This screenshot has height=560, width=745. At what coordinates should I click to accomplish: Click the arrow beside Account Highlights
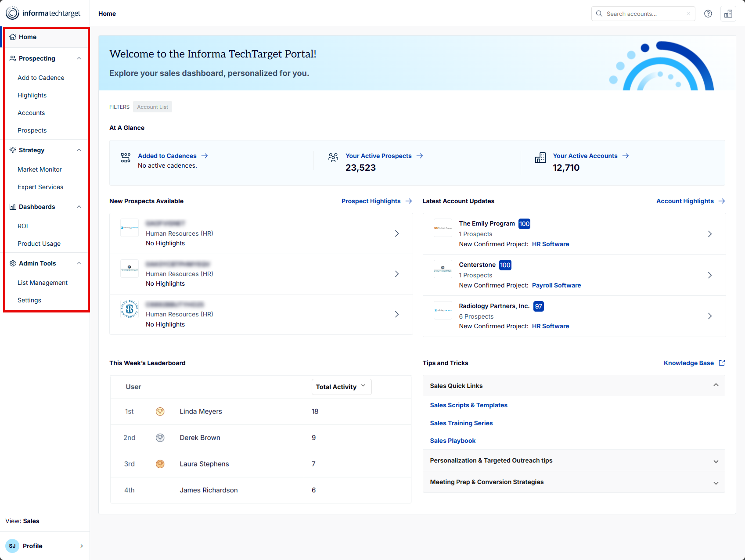tap(722, 201)
